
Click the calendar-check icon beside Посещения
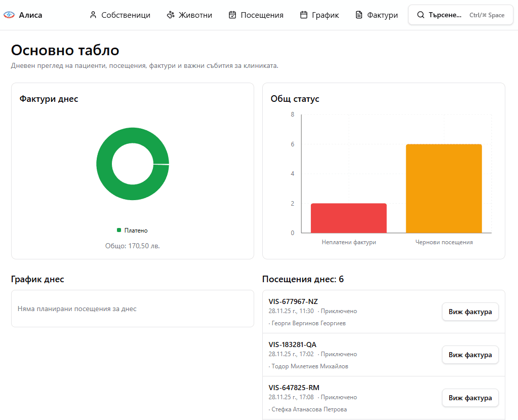coord(232,15)
